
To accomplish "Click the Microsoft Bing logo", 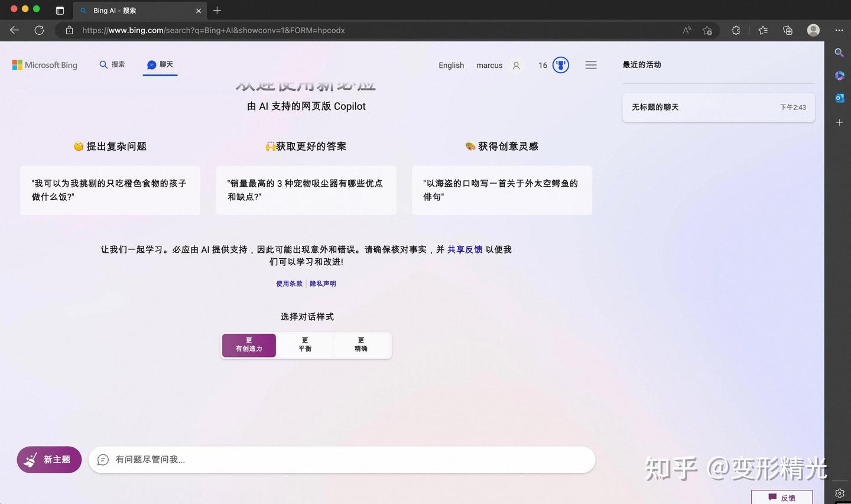I will (45, 65).
